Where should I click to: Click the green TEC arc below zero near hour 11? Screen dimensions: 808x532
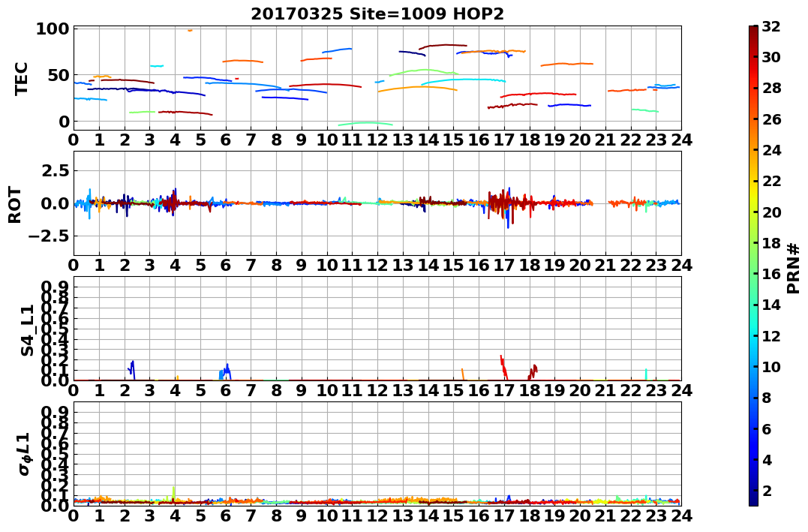(x=365, y=124)
